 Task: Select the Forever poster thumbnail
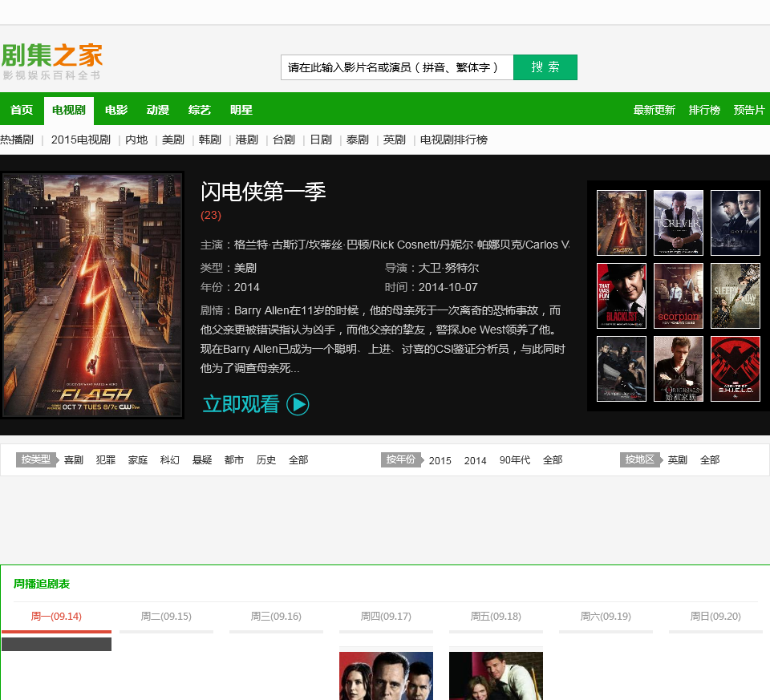(x=679, y=223)
